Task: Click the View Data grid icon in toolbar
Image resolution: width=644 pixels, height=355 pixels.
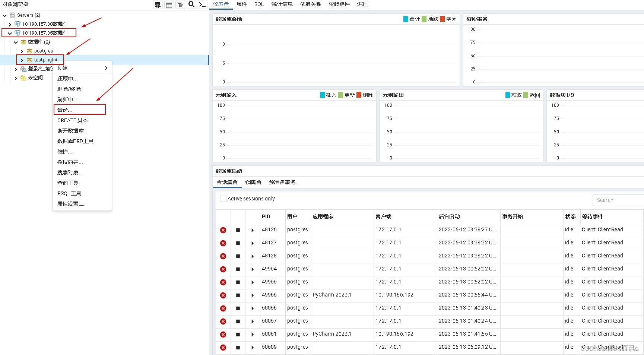Action: [169, 4]
